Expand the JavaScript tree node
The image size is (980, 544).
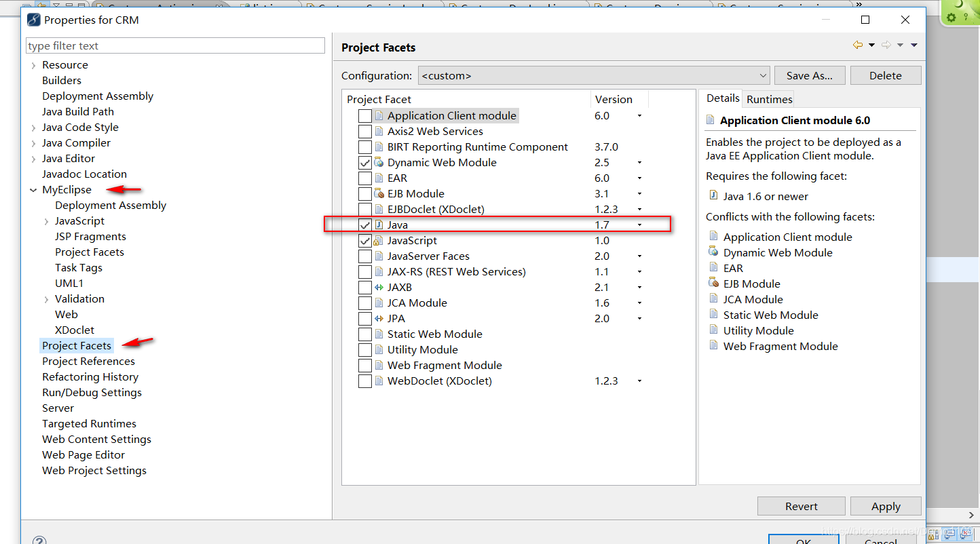pyautogui.click(x=46, y=221)
